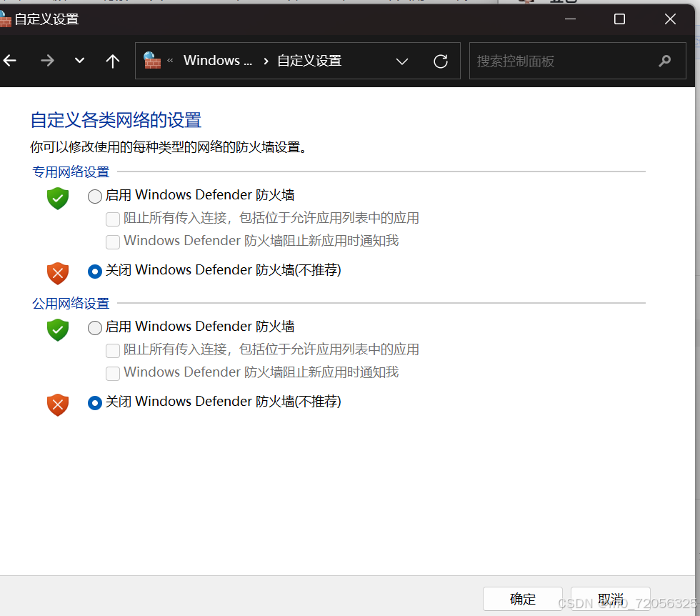Click the heading 自定义各类网络的设置

116,120
